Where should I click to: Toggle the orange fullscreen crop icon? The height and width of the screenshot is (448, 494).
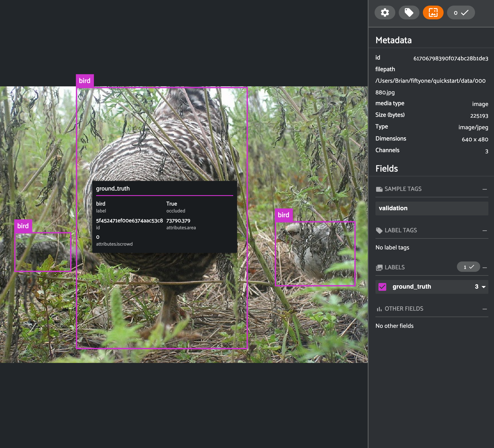[x=433, y=12]
